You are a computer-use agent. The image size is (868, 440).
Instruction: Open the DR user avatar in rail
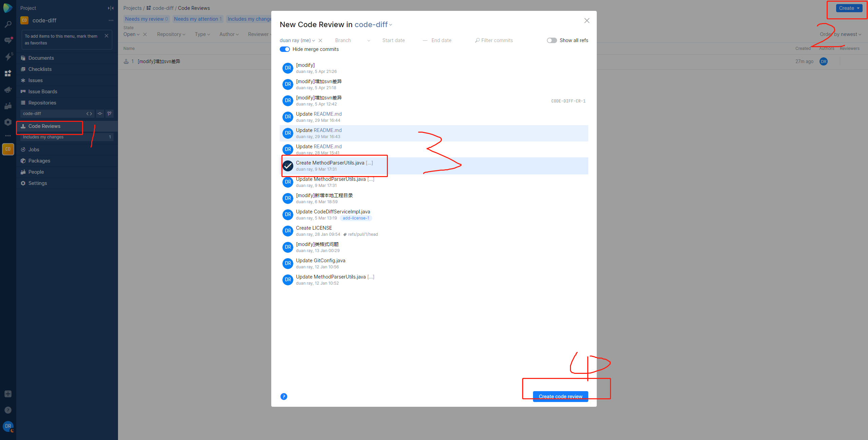8,426
